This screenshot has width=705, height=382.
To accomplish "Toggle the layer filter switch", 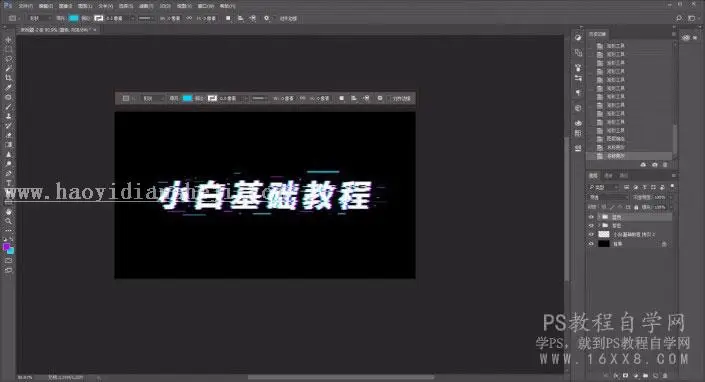I will pyautogui.click(x=673, y=187).
